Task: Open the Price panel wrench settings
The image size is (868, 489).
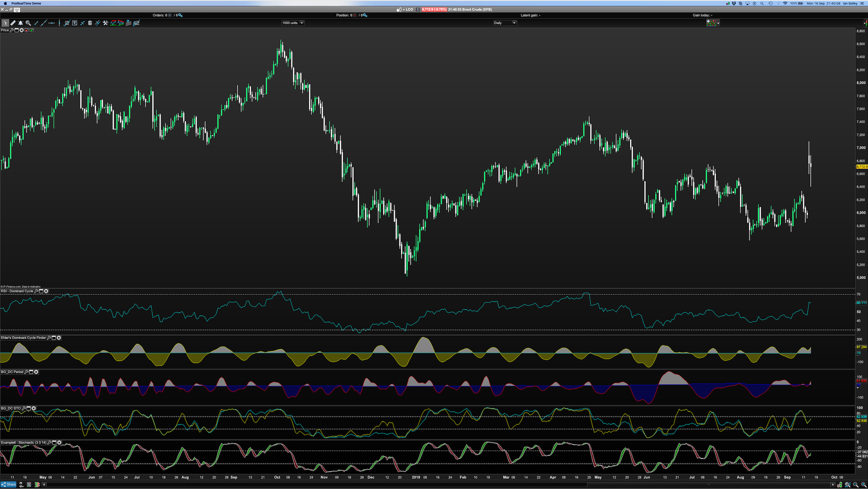Action: (x=11, y=30)
